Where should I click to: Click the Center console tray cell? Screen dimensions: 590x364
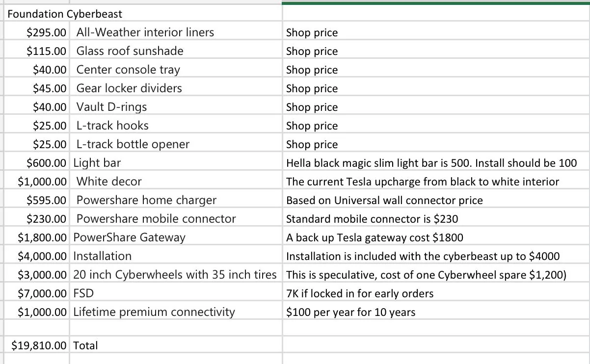click(176, 70)
